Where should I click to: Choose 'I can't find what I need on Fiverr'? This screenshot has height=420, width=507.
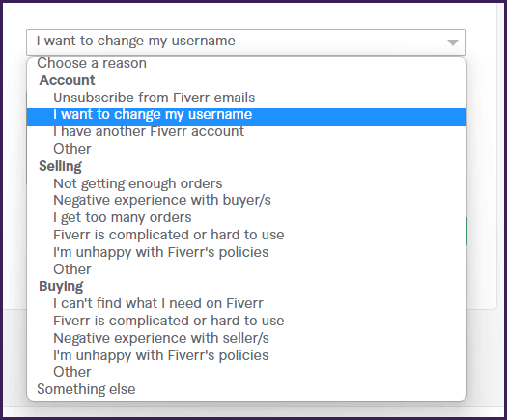[x=246, y=303]
